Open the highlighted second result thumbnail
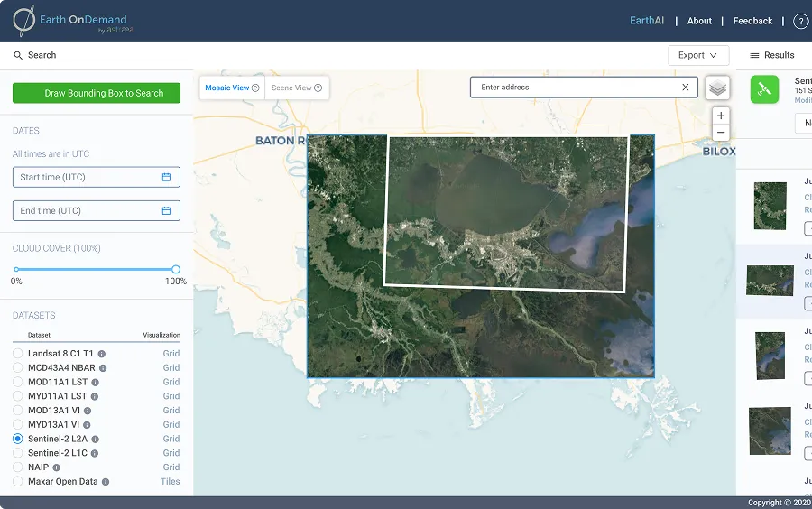 click(x=770, y=280)
